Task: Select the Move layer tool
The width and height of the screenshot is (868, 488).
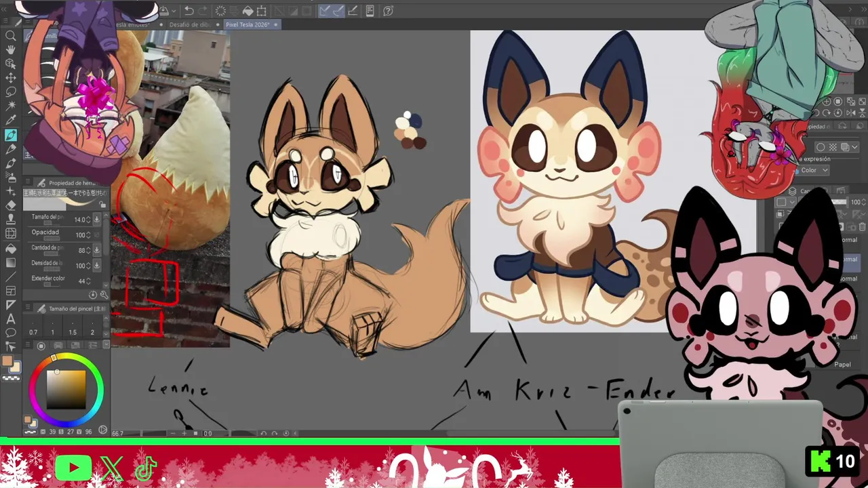Action: (11, 78)
